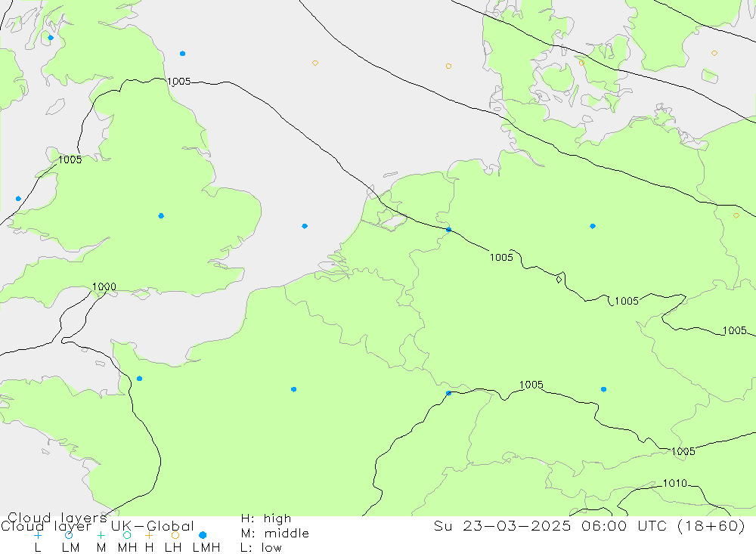Select the orange LH marker over western Poland
The width and height of the screenshot is (756, 554).
[x=736, y=215]
